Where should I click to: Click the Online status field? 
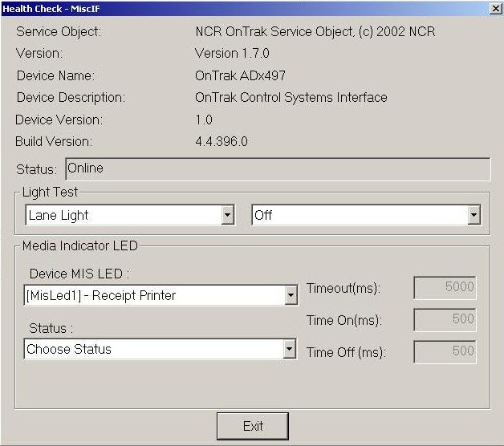(x=278, y=169)
